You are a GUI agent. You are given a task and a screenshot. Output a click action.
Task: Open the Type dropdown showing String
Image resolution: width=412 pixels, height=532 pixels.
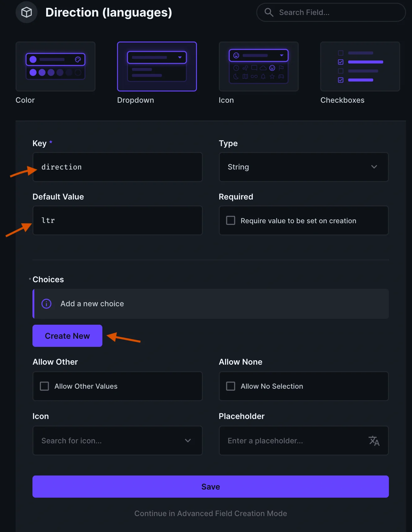click(303, 167)
